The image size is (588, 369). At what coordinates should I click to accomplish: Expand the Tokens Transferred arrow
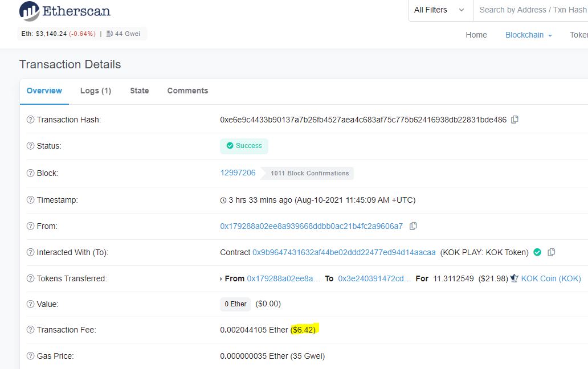coord(221,279)
